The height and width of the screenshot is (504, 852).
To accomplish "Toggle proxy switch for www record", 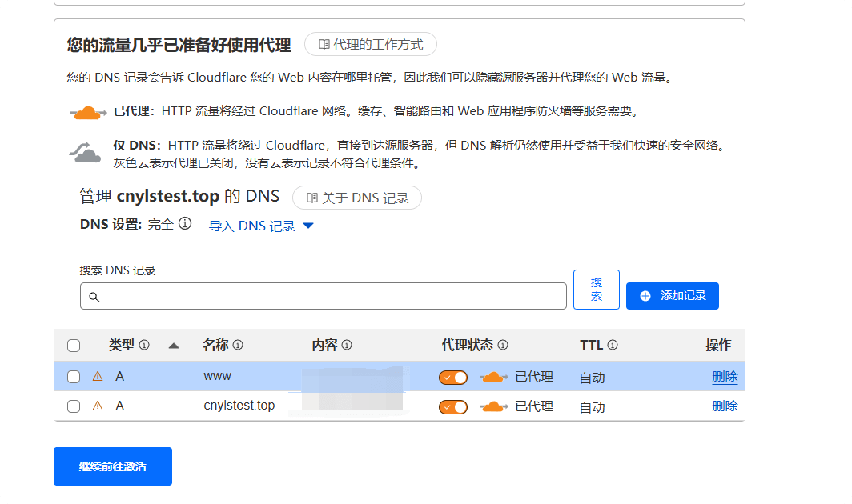I will (453, 378).
